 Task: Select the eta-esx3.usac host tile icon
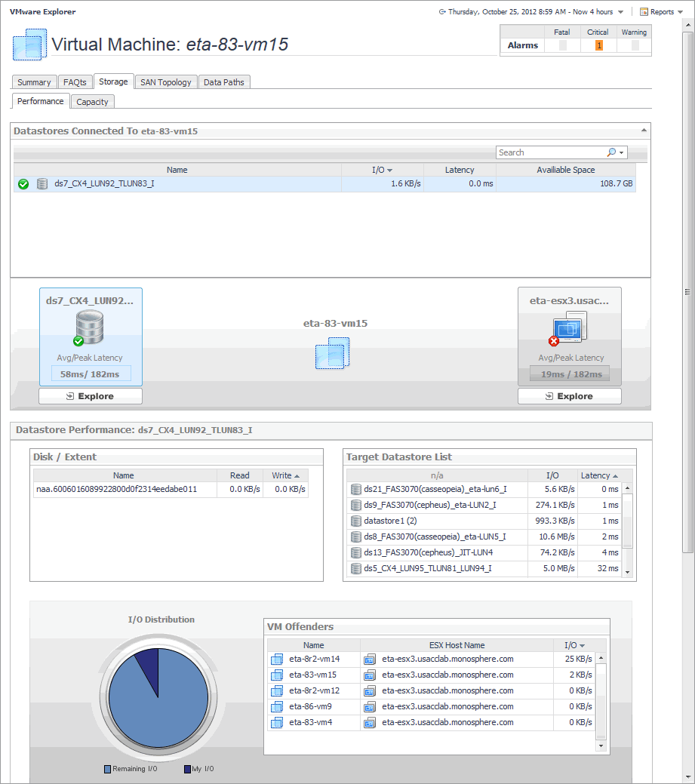(x=568, y=328)
